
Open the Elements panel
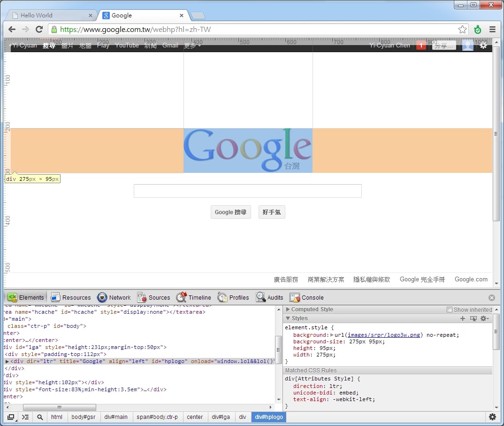tap(26, 297)
